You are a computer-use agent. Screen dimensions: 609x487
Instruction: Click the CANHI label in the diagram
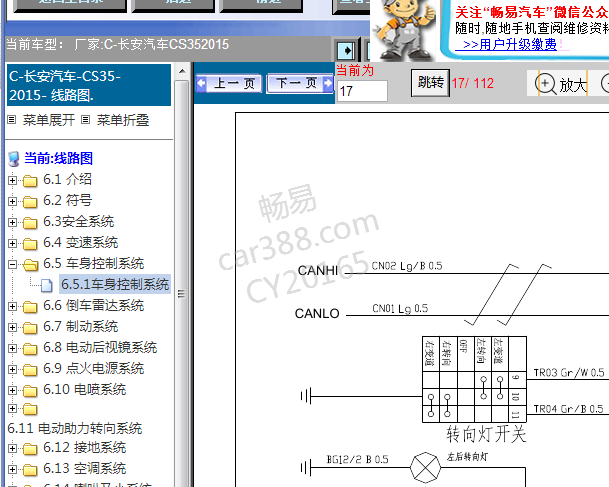[x=318, y=270]
